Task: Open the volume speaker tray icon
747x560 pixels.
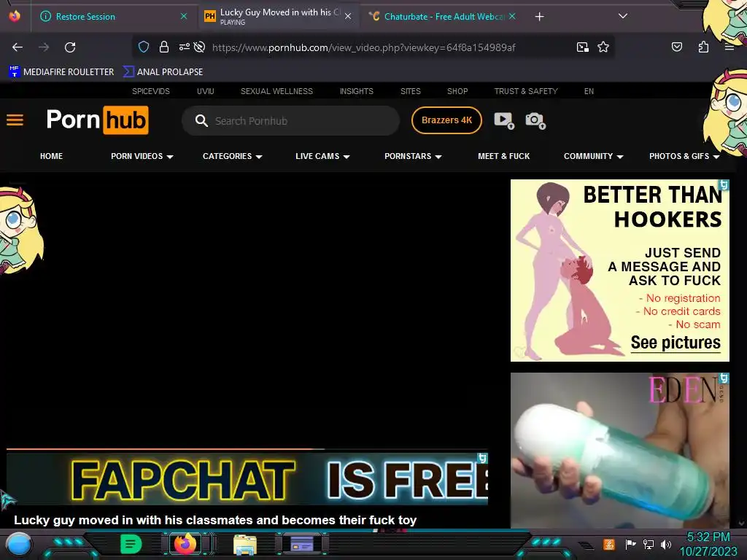Action: click(x=665, y=544)
